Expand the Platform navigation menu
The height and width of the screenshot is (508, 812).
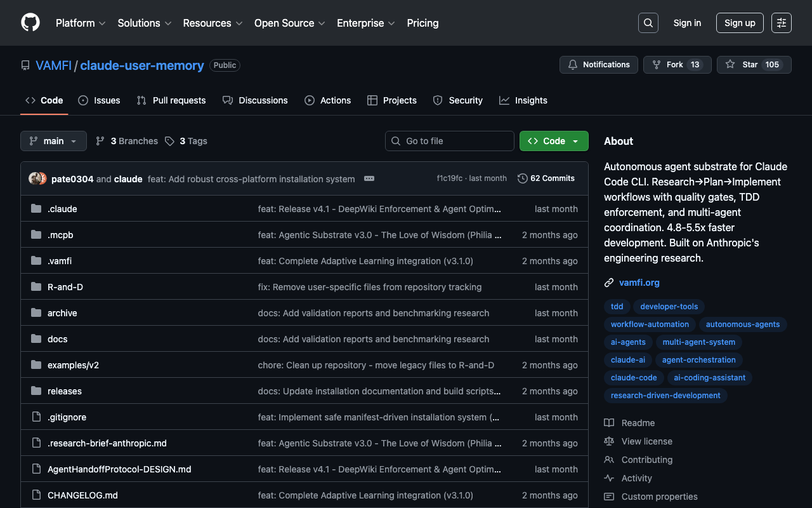81,23
